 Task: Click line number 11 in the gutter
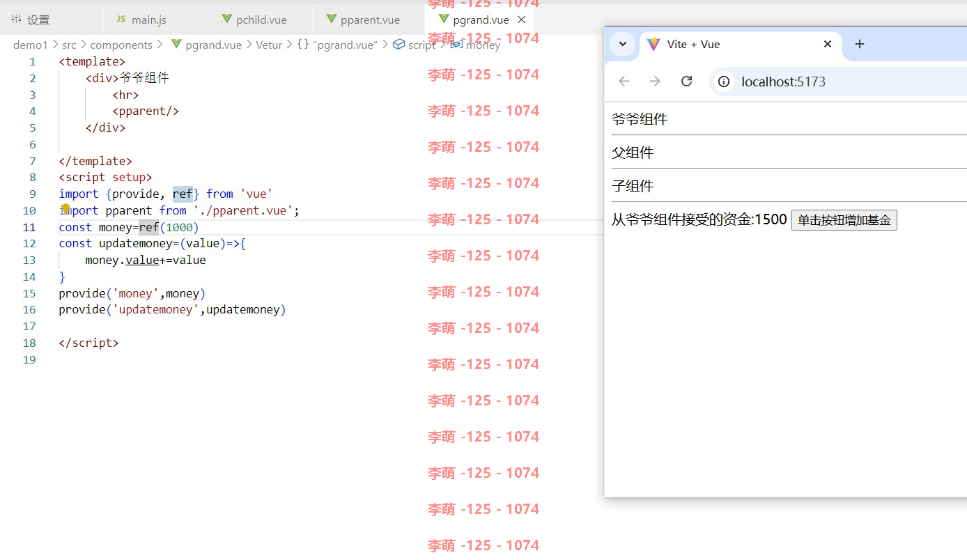point(29,227)
